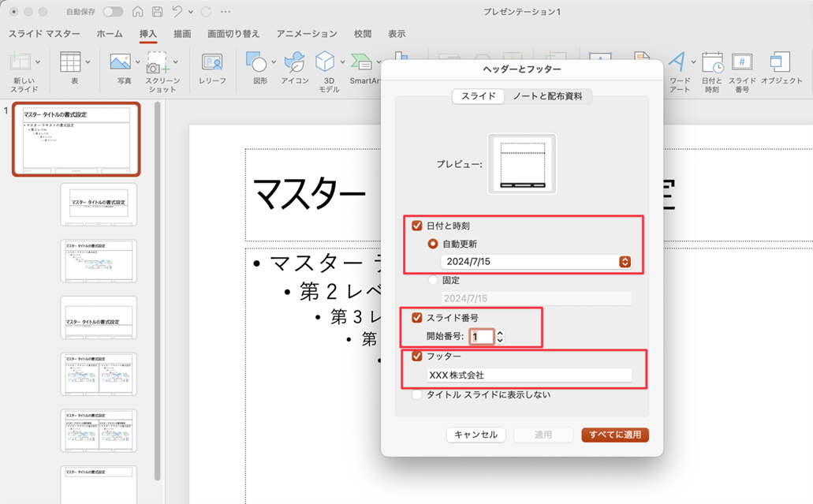The height and width of the screenshot is (504, 813).
Task: Click the slide thumbnail panel scrollbar
Action: pyautogui.click(x=157, y=290)
